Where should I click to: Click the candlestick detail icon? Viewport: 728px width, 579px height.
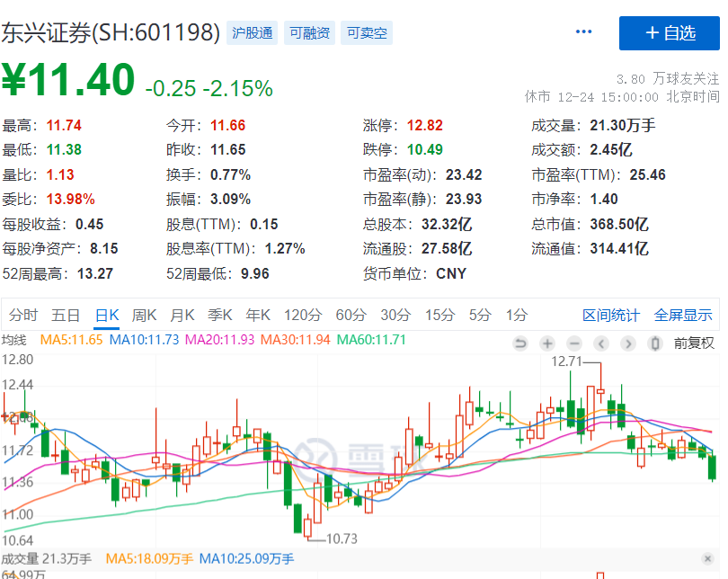click(x=654, y=343)
